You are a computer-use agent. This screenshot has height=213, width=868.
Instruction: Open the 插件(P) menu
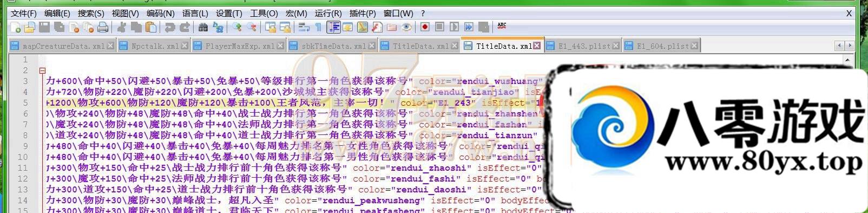[x=363, y=13]
